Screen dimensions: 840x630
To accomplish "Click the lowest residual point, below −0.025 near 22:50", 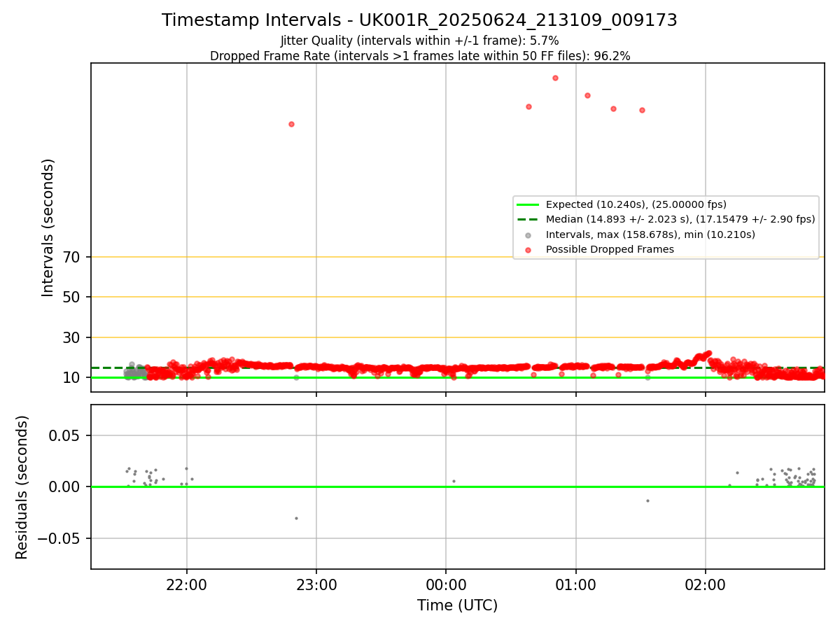I will pos(296,518).
